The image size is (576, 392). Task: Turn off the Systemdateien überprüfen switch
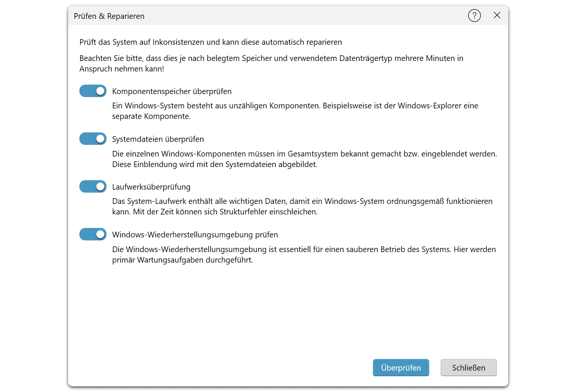(x=93, y=139)
